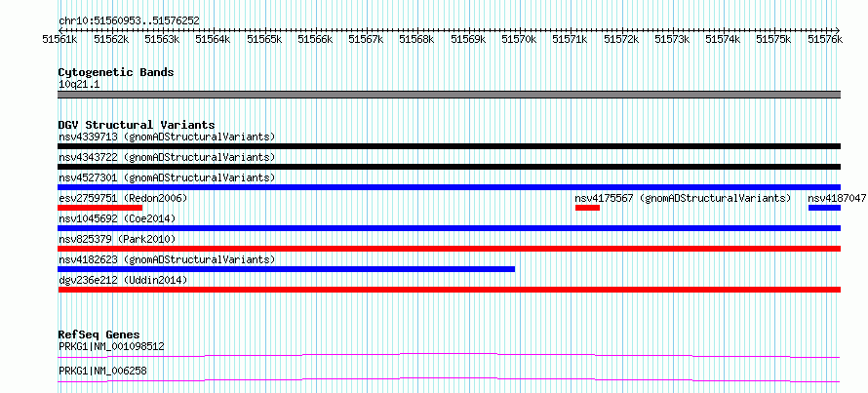Click the 51565k ruler tick label

tap(264, 39)
